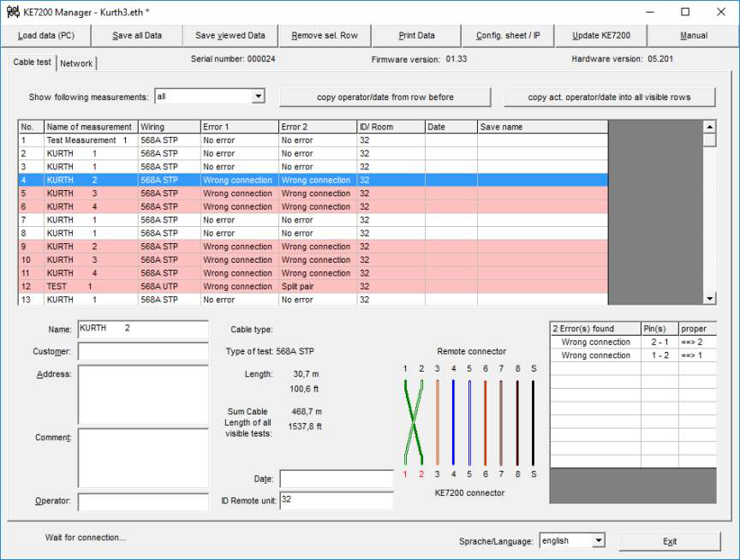
Task: Select row 1 Test Measurement 1
Action: click(x=313, y=140)
